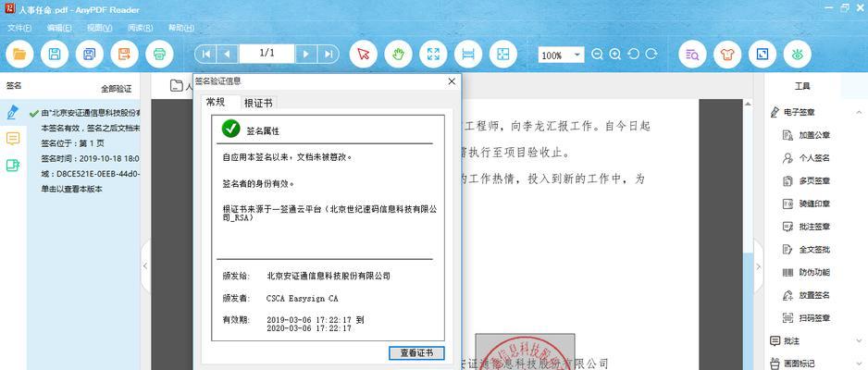Select 防伪功能 anti-counterfeit tool

pos(807,273)
